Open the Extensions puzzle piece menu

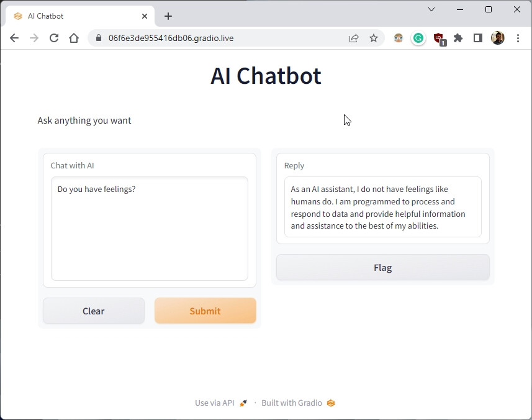click(458, 38)
